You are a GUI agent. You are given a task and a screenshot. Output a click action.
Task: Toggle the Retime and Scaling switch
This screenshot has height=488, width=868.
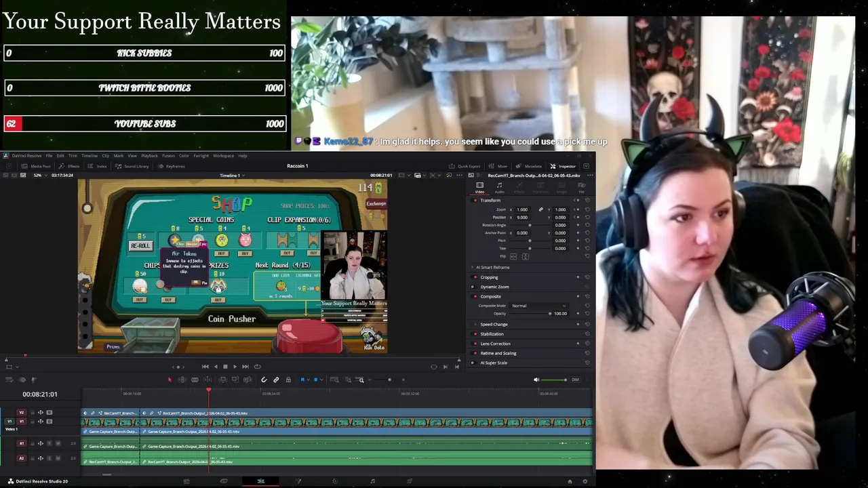475,353
